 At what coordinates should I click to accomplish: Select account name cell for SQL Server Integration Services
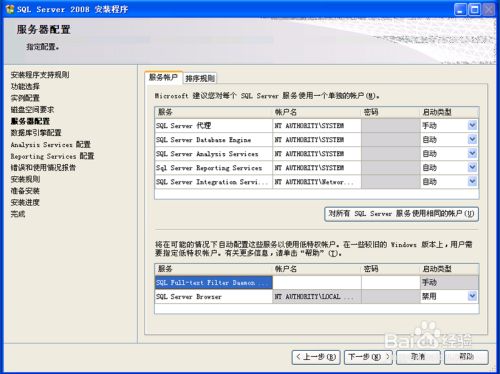(x=317, y=182)
